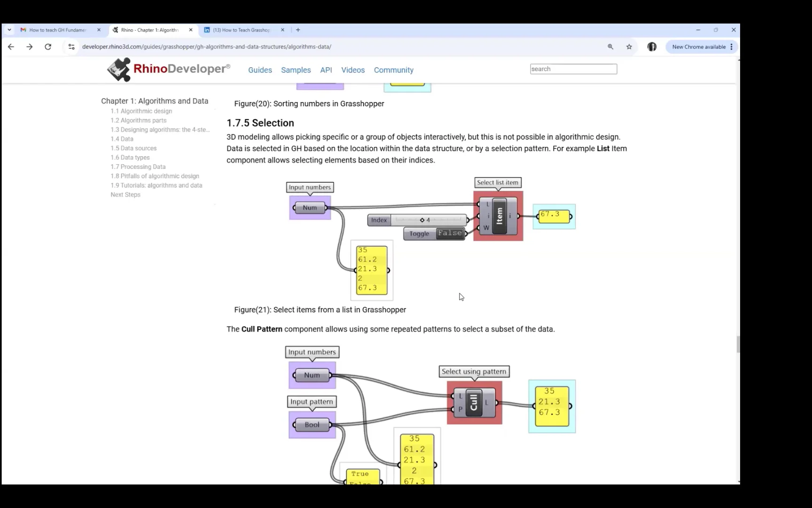Screen dimensions: 812x508
Task: Close the 'How to teach GH Fundamentals' tab
Action: pyautogui.click(x=99, y=30)
